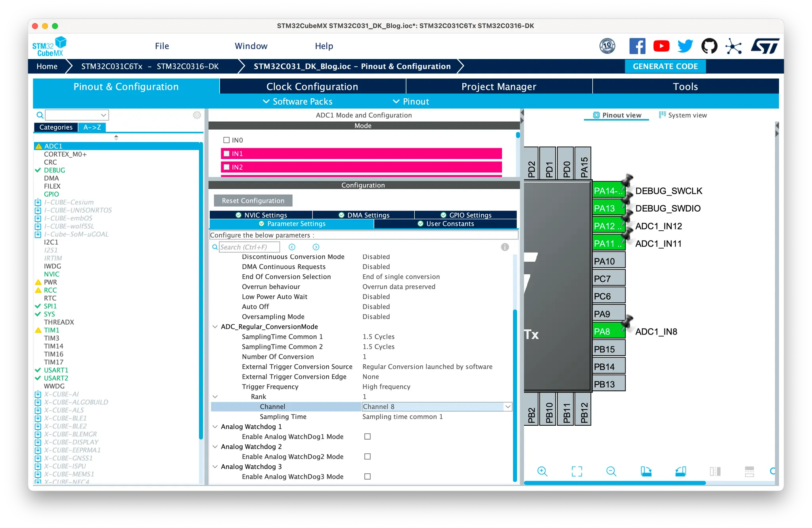812x528 pixels.
Task: Enable Analog WatchDog1 Mode checkbox
Action: click(x=368, y=436)
